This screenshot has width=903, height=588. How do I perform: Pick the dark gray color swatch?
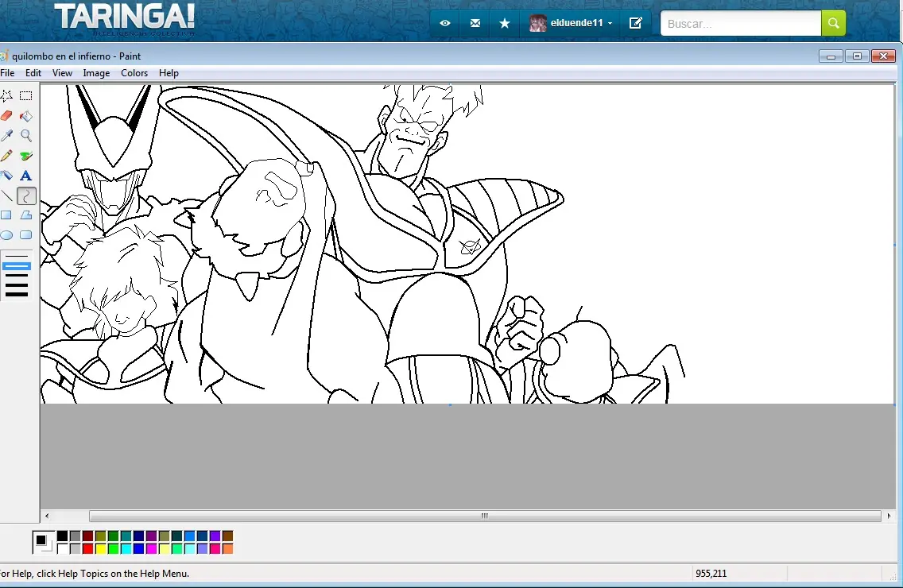pos(75,536)
